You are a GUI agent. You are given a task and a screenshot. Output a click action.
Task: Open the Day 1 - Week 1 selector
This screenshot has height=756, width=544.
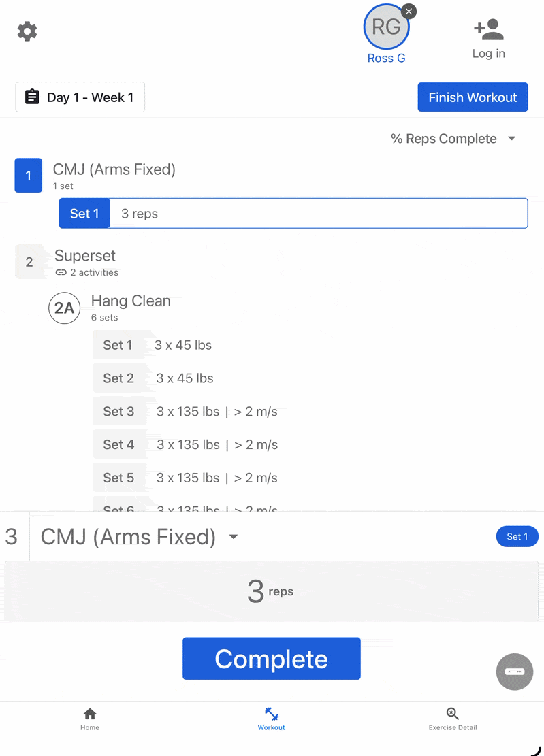pos(80,97)
